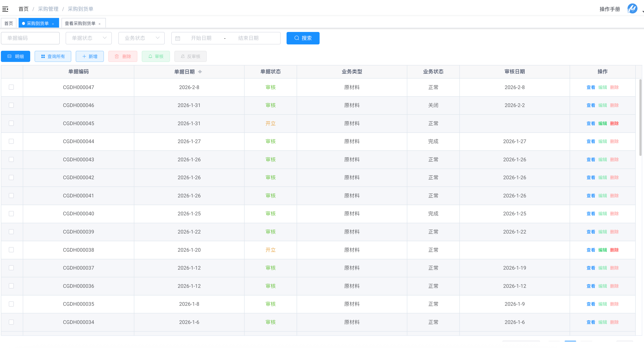Open the 明细 detail view button
Image resolution: width=644 pixels, height=348 pixels.
coord(16,56)
